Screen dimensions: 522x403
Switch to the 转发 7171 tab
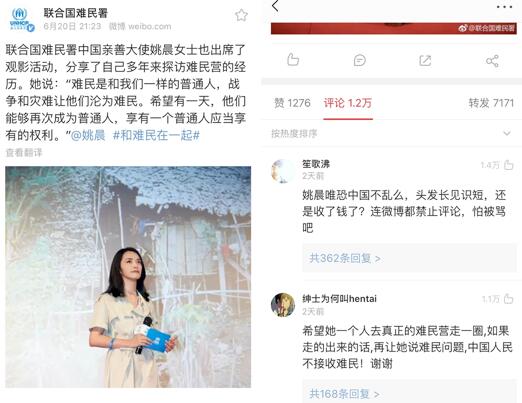point(491,103)
